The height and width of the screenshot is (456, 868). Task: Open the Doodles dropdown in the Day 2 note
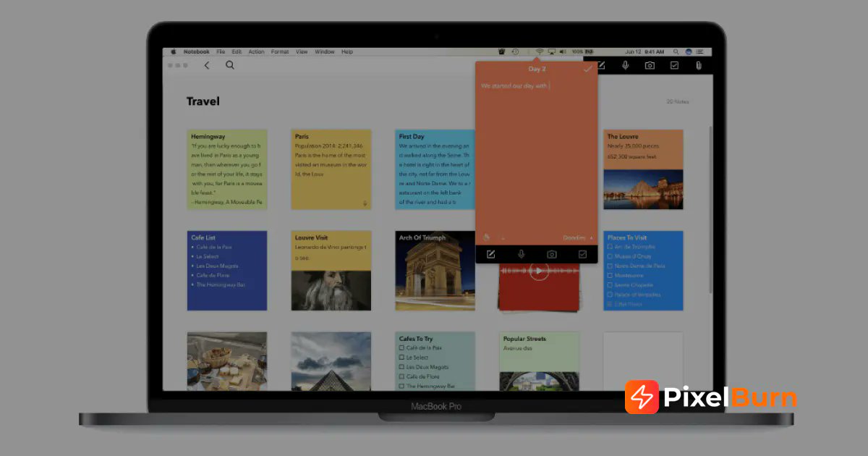tap(575, 238)
